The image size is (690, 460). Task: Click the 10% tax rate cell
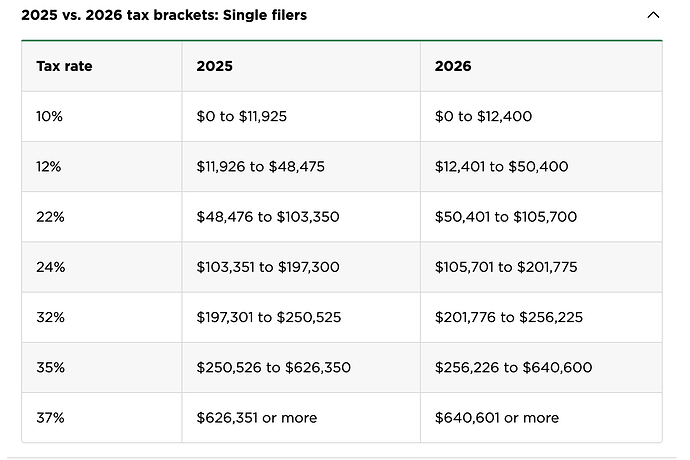tap(49, 117)
